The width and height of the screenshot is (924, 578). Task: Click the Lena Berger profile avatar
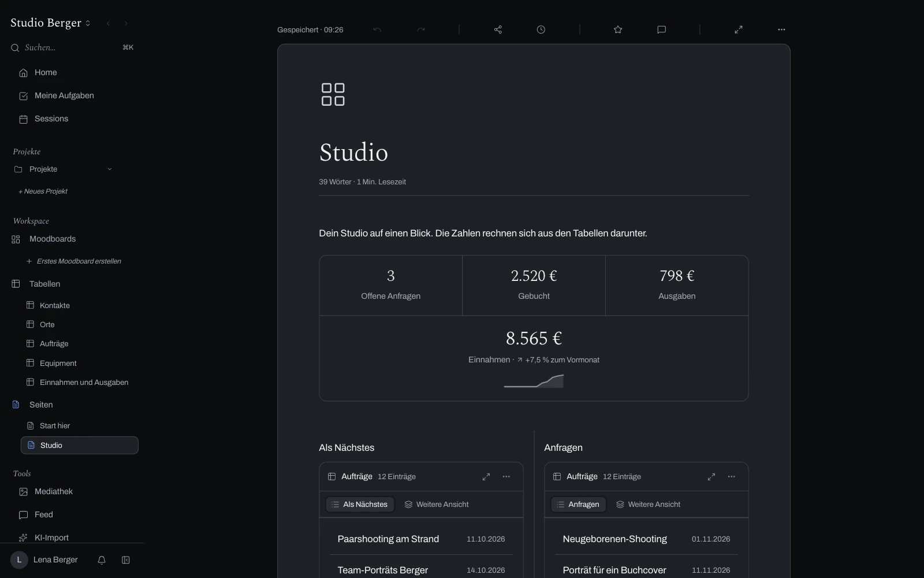pos(19,560)
